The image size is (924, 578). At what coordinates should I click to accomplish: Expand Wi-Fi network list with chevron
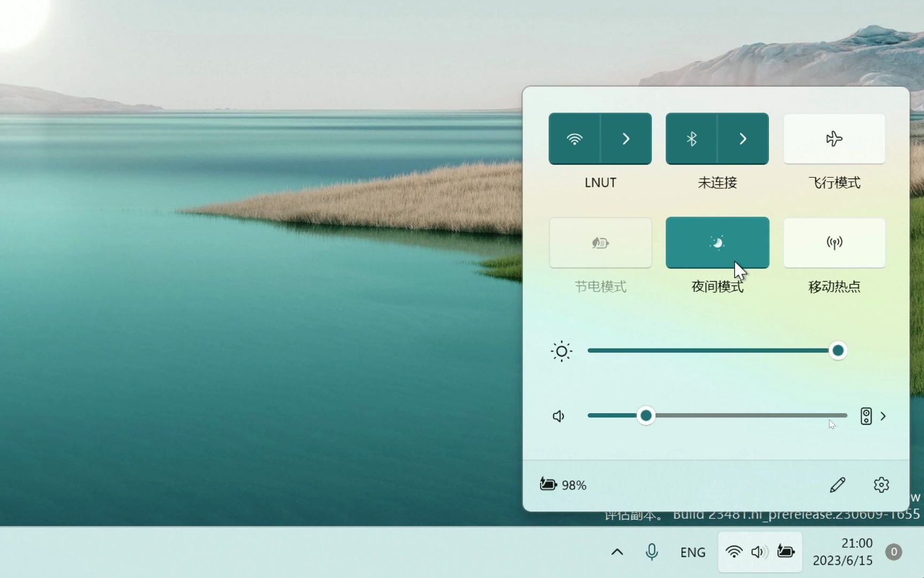coord(625,139)
